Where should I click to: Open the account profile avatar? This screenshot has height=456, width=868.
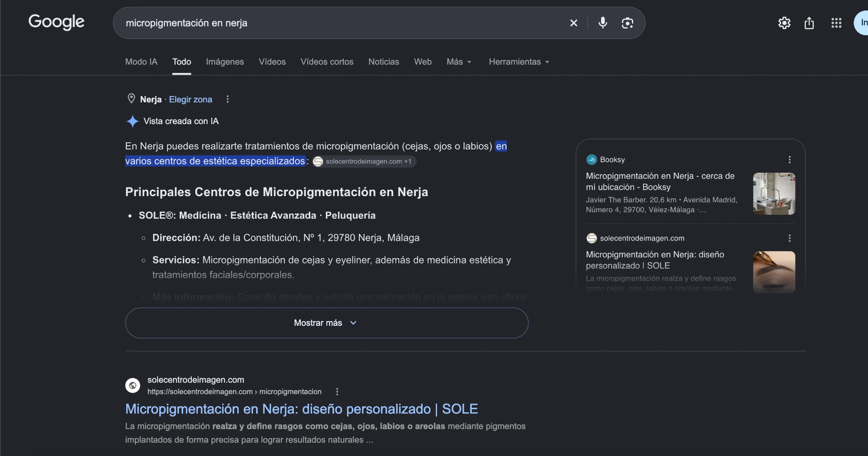click(x=862, y=23)
